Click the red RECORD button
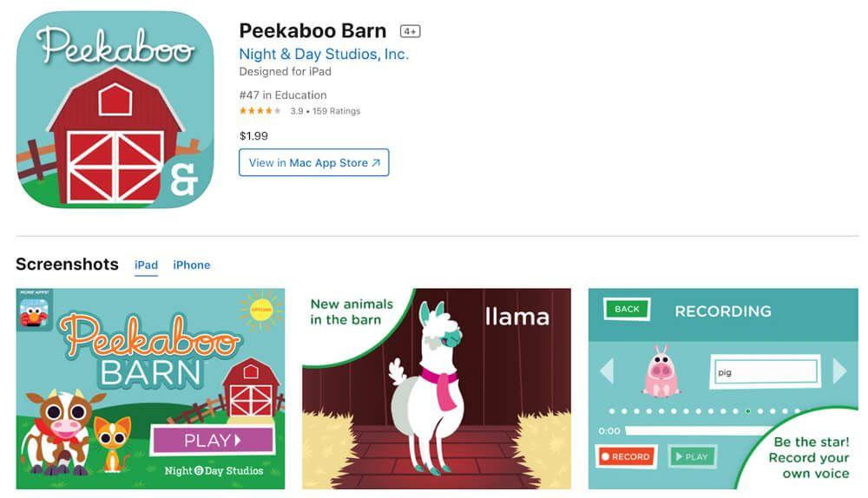 click(x=627, y=456)
